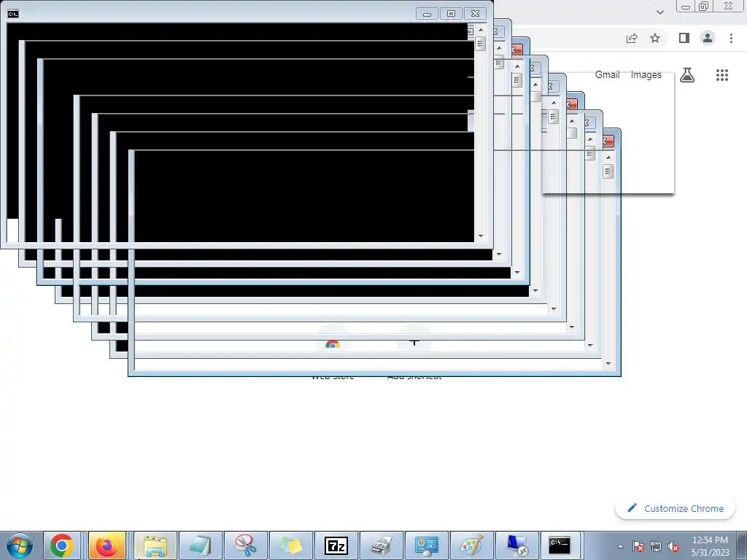Launch Paint from the taskbar palette icon
The width and height of the screenshot is (747, 560).
click(472, 545)
